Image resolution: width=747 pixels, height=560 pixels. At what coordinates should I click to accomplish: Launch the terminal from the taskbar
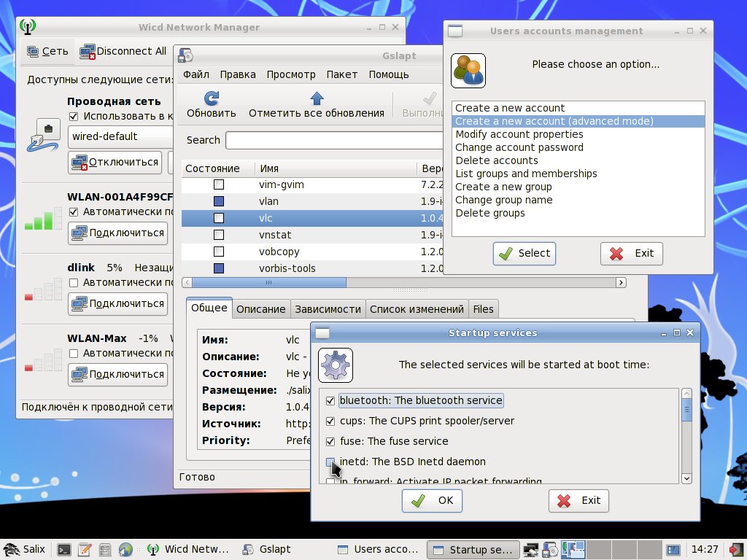tap(64, 550)
